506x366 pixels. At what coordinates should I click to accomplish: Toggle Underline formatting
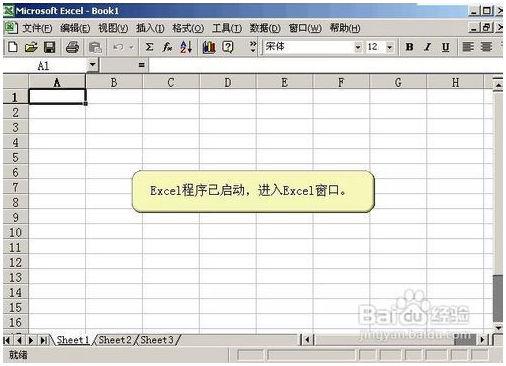(446, 47)
